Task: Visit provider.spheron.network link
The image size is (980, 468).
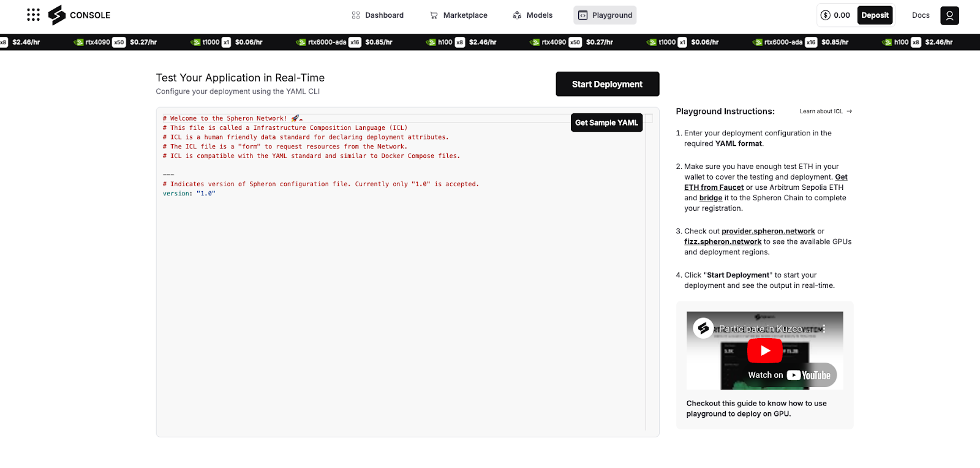Action: pyautogui.click(x=768, y=232)
